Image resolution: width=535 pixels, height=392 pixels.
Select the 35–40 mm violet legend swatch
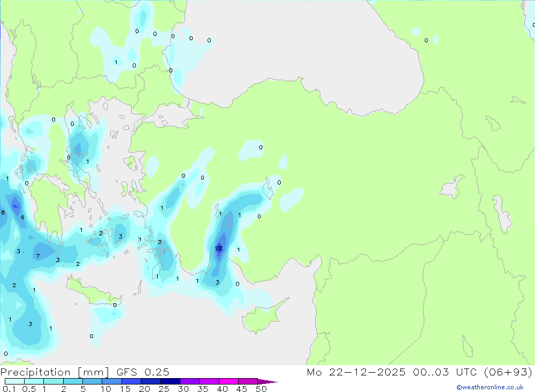(209, 381)
